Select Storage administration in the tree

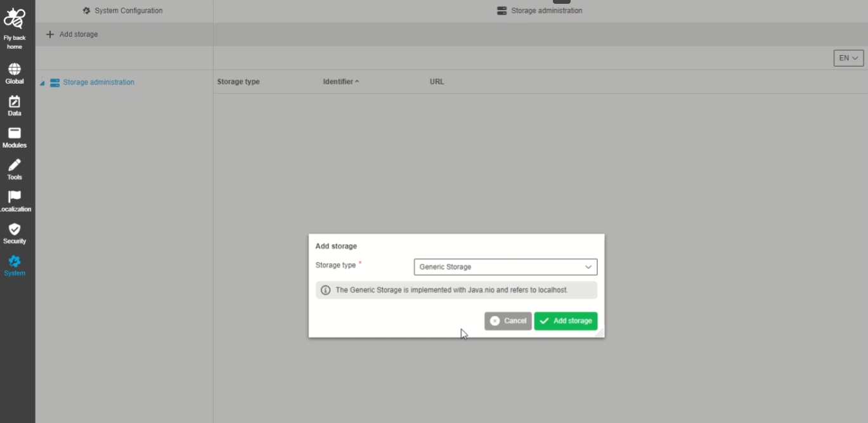[98, 82]
